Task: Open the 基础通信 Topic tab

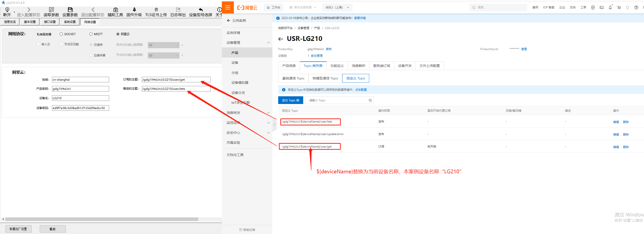Action: [x=293, y=78]
